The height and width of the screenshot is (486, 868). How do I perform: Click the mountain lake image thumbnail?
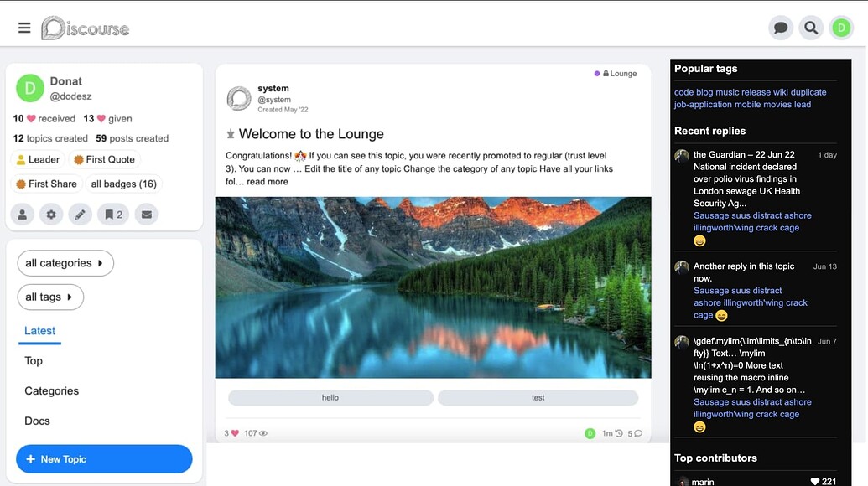pos(433,287)
